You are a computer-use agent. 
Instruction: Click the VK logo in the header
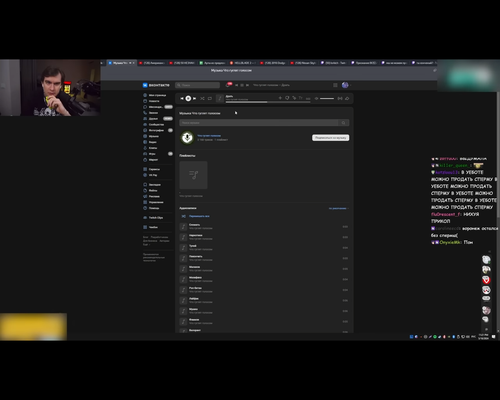point(156,85)
